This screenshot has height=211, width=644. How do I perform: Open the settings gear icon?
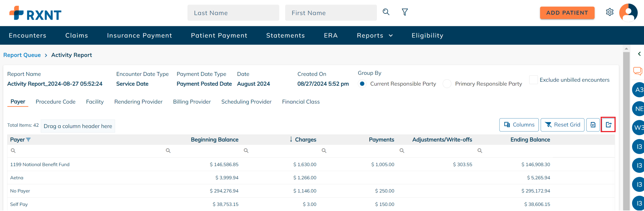(610, 12)
